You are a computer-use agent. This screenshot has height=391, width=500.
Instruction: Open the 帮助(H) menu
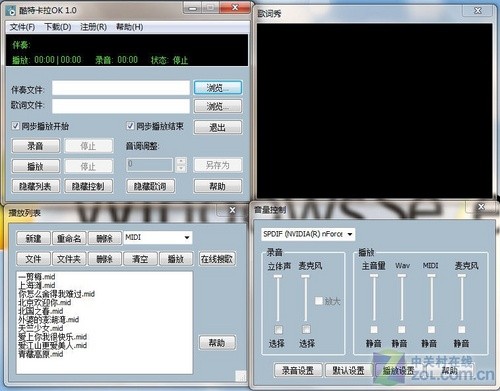pyautogui.click(x=129, y=27)
